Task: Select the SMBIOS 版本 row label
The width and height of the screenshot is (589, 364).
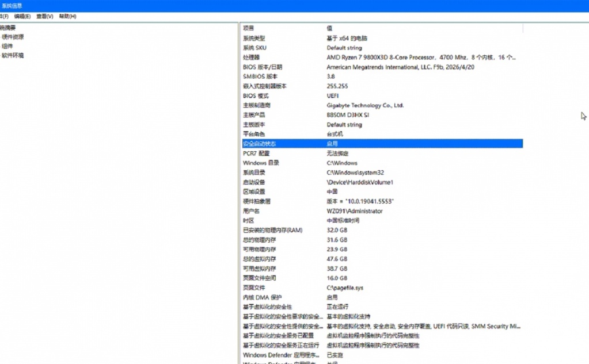Action: click(260, 76)
